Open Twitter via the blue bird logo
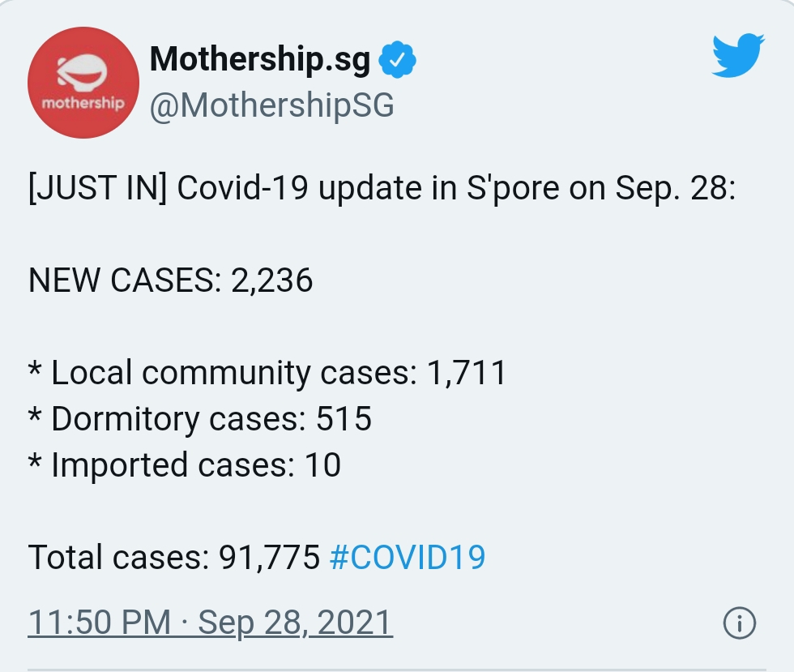 pos(738,55)
